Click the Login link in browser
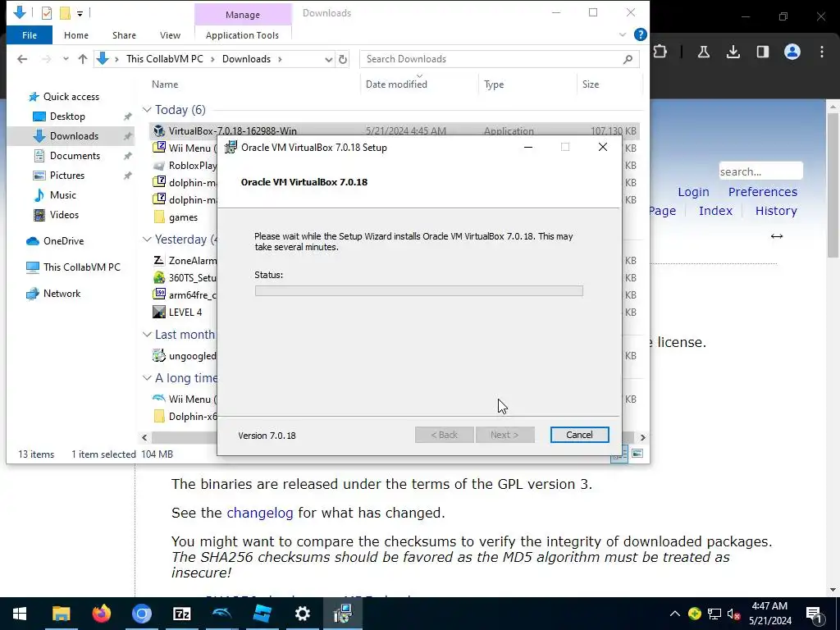 (x=693, y=192)
